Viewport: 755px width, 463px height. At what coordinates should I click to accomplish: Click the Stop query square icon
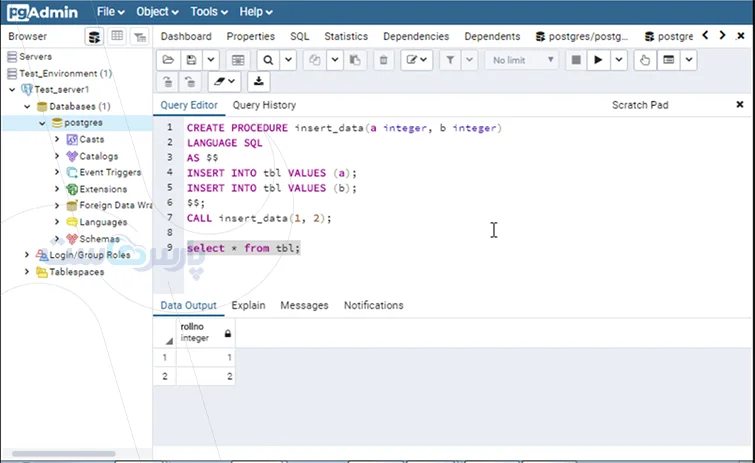coord(576,60)
